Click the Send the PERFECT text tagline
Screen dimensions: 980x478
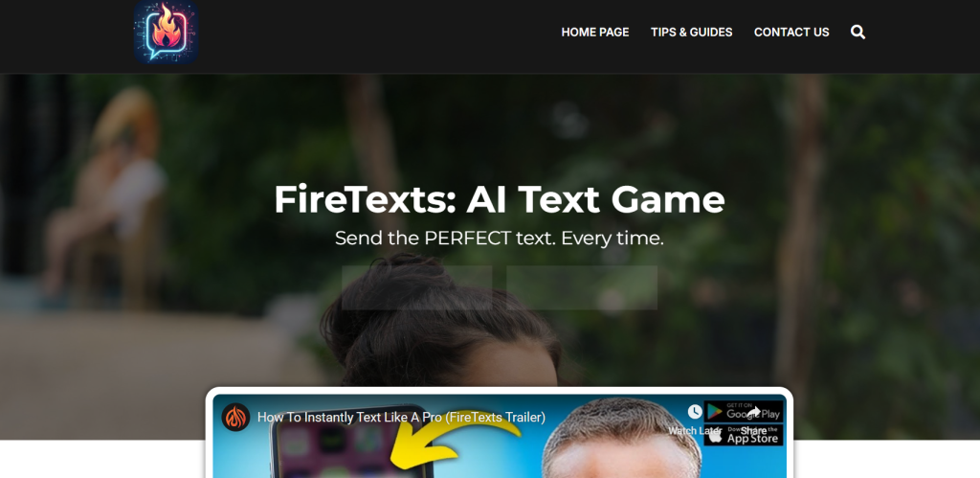tap(500, 238)
